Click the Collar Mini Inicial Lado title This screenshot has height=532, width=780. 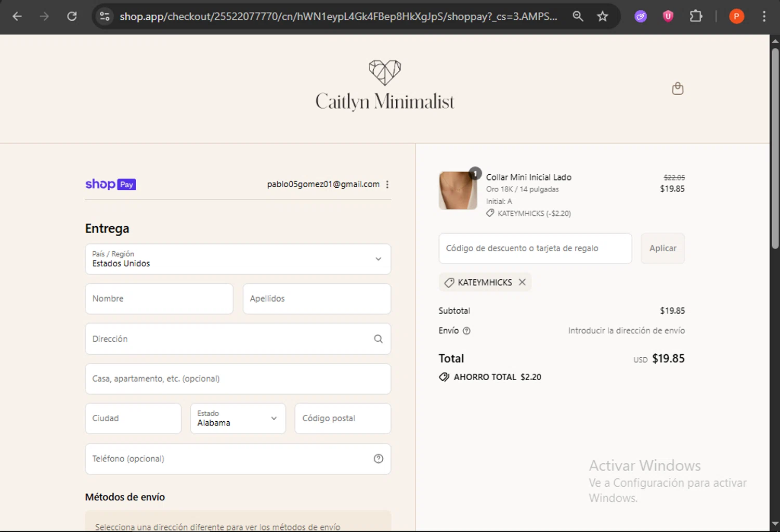528,177
